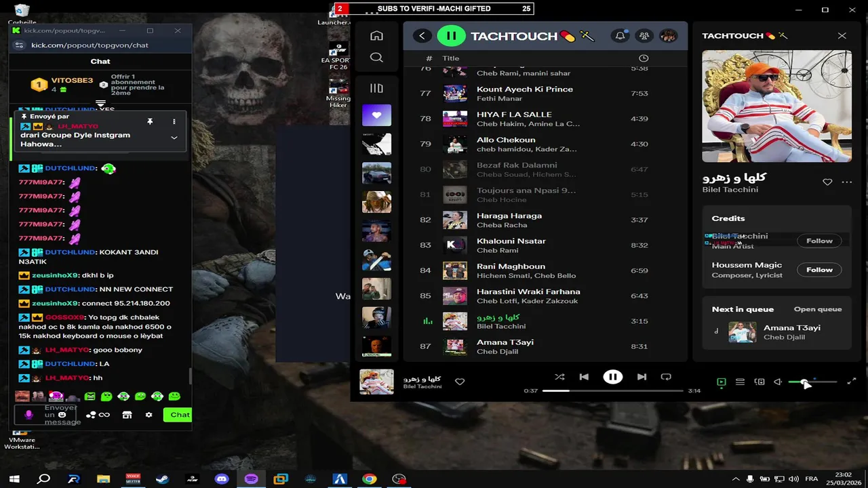Adjust the Spotify volume slider

(812, 382)
